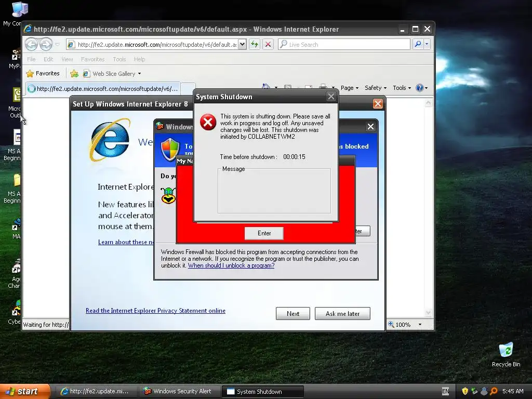Open the Tools menu in menu bar
Viewport: 532px width, 399px height.
click(x=119, y=59)
